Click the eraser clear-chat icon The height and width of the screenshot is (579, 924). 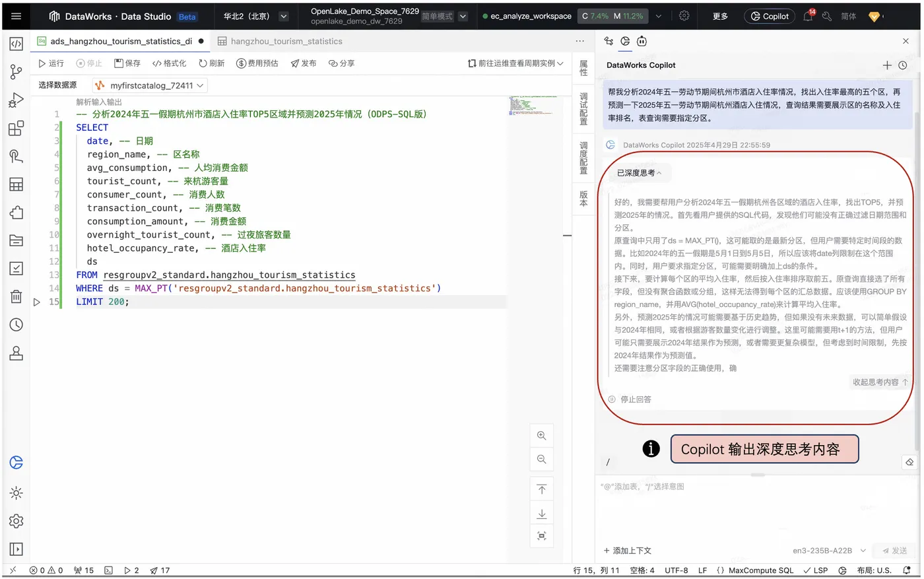point(909,462)
